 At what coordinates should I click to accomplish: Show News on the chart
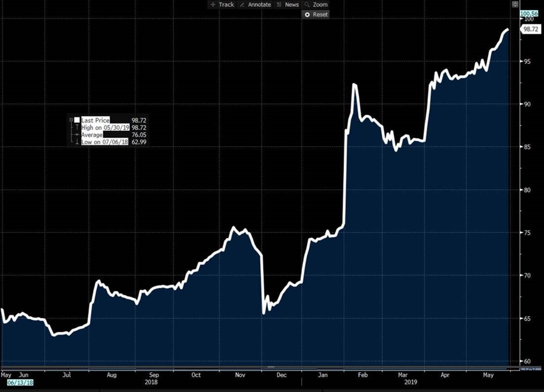(288, 4)
